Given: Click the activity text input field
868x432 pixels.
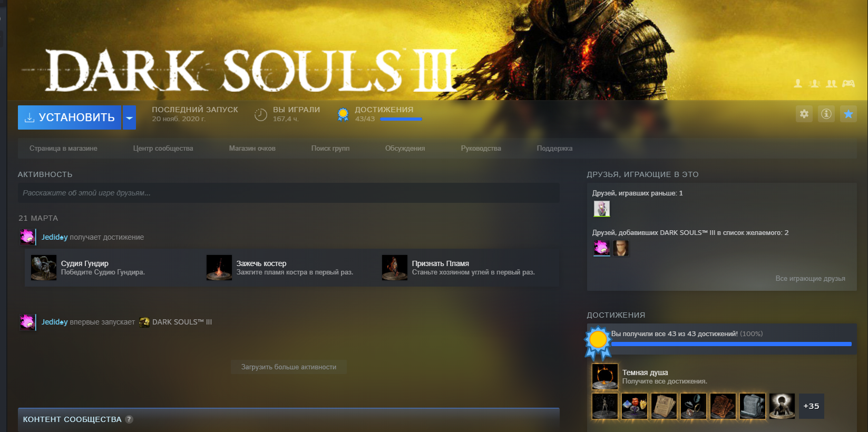Looking at the screenshot, I should point(289,193).
